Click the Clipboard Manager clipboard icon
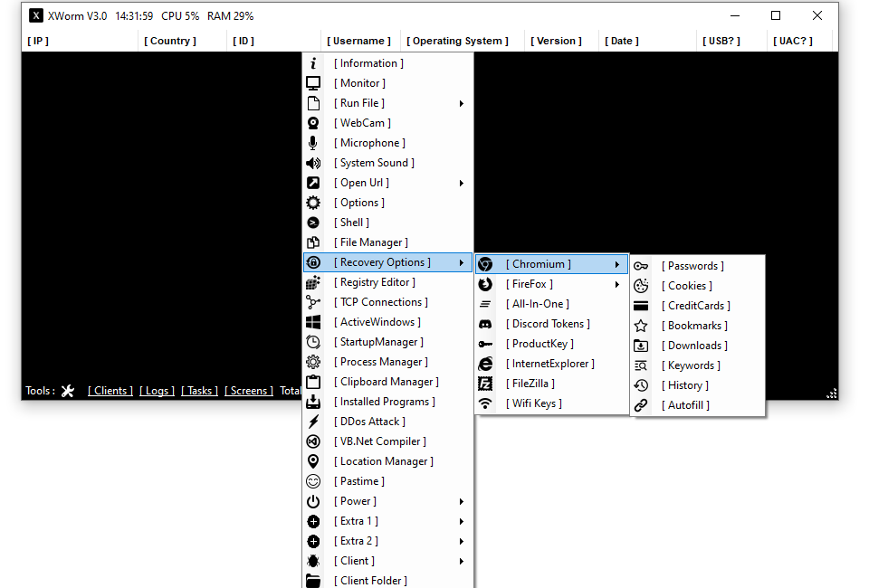 click(313, 382)
